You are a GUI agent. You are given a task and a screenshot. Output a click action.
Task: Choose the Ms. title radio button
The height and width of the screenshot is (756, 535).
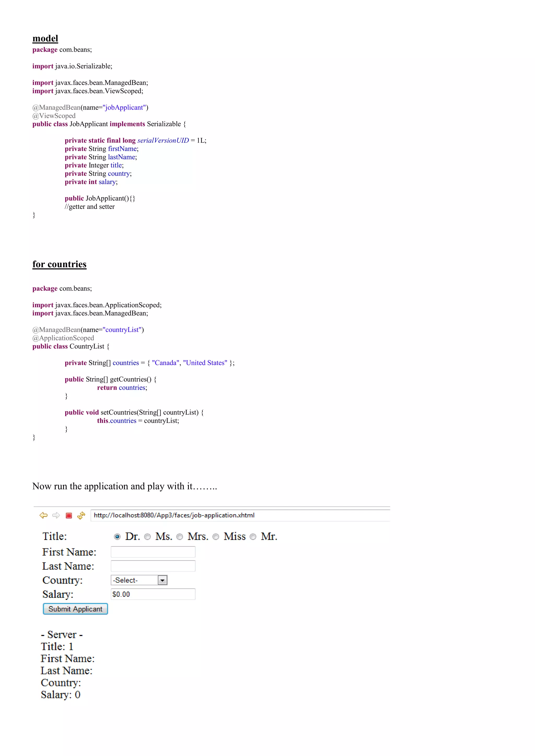pos(148,537)
